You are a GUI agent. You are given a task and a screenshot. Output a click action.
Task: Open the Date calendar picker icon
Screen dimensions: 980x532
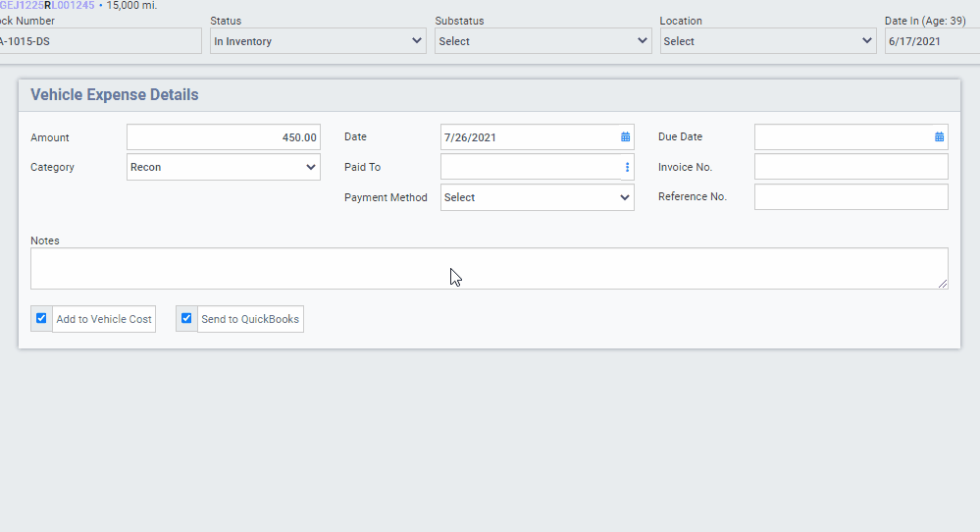coord(625,136)
